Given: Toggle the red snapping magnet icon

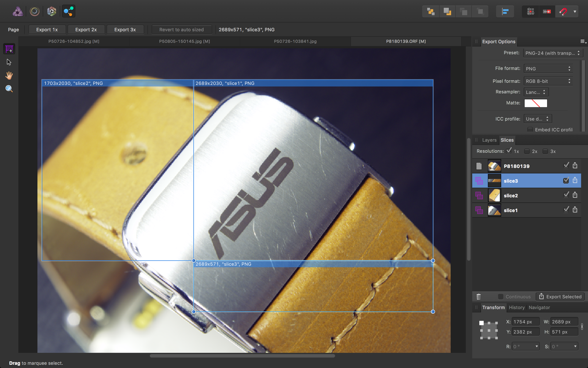Looking at the screenshot, I should pos(563,11).
